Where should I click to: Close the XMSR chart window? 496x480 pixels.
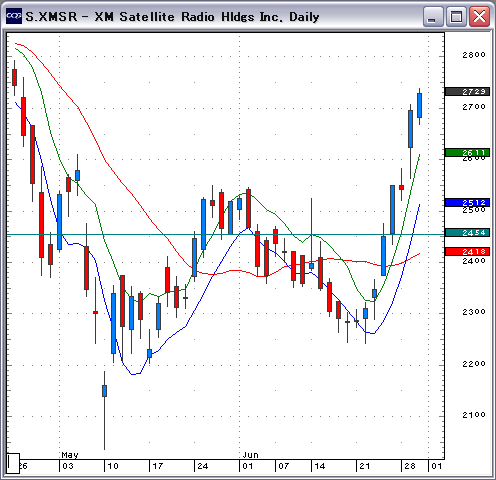click(x=479, y=16)
